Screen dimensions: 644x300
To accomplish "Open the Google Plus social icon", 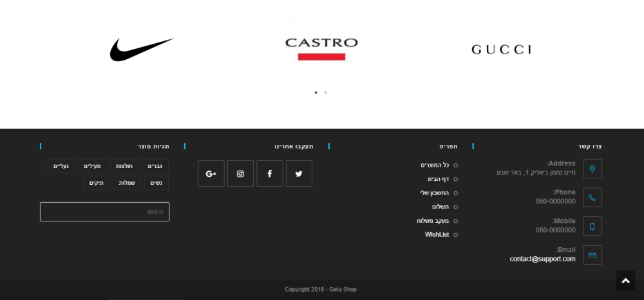I will coord(211,174).
